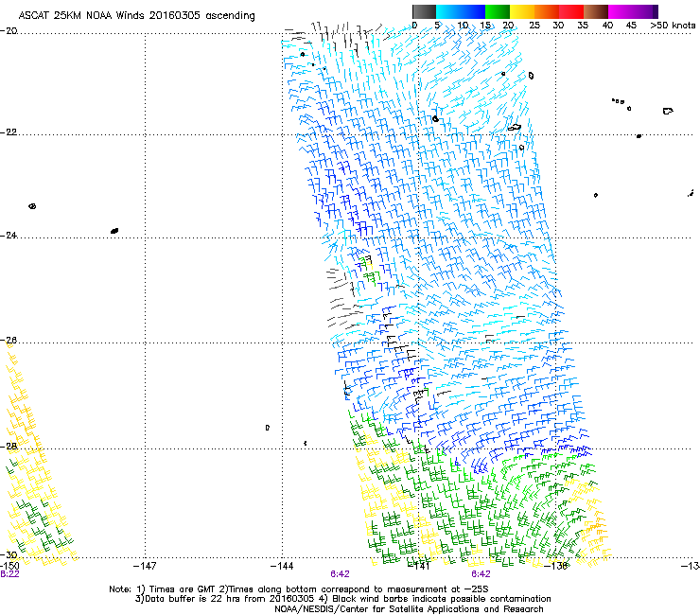Click the "-20" latitude axis label
Image resolution: width=700 pixels, height=615 pixels.
(9, 31)
